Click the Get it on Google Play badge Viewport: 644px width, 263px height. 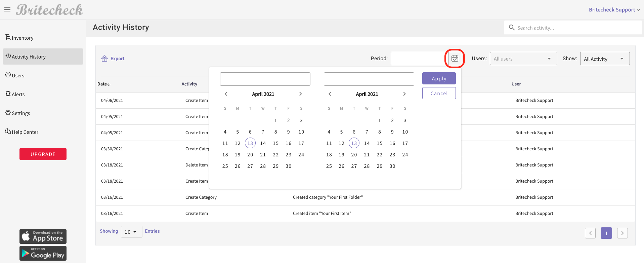(x=43, y=253)
